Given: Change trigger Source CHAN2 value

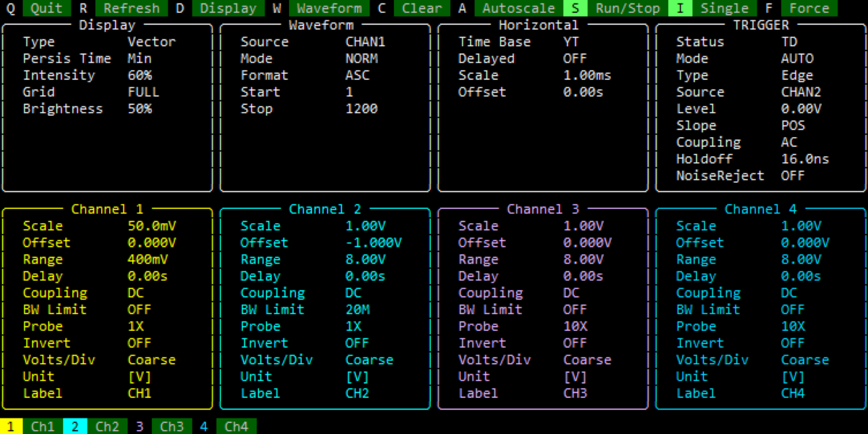Looking at the screenshot, I should click(x=801, y=92).
